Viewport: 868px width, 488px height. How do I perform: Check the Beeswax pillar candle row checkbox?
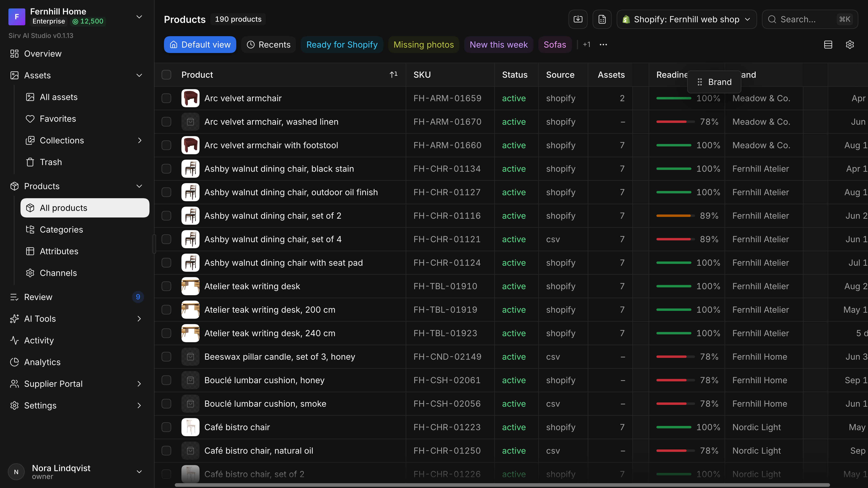tap(166, 356)
